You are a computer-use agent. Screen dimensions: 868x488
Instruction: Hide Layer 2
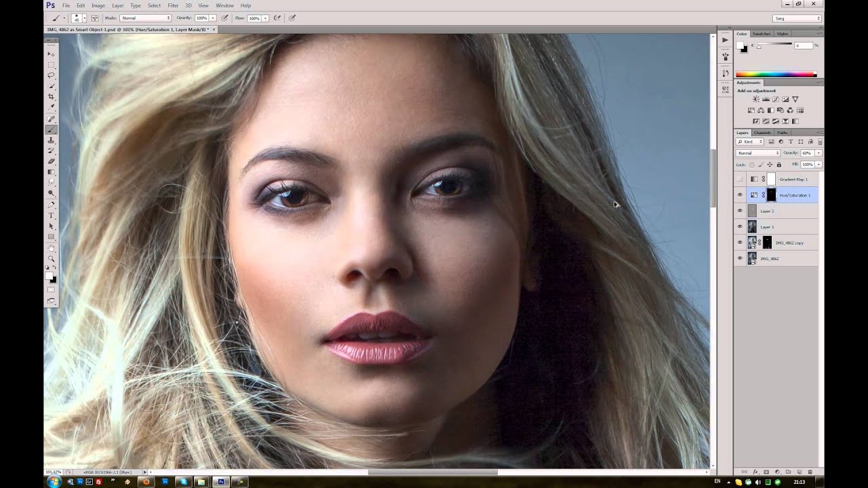click(740, 211)
